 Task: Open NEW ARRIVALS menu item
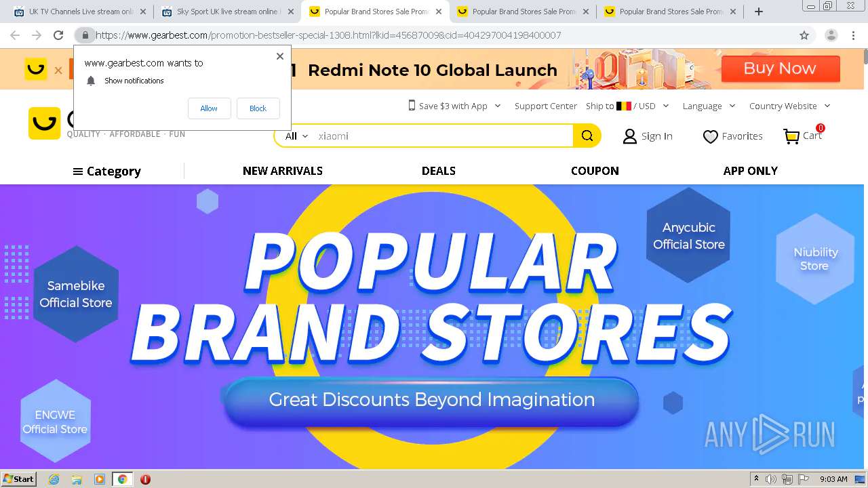[283, 171]
